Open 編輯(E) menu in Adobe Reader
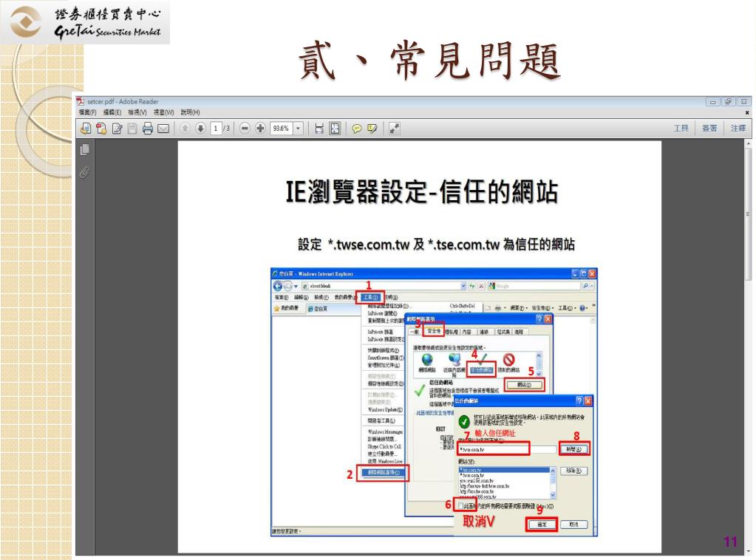Screen dimensions: 756x560 pyautogui.click(x=112, y=112)
